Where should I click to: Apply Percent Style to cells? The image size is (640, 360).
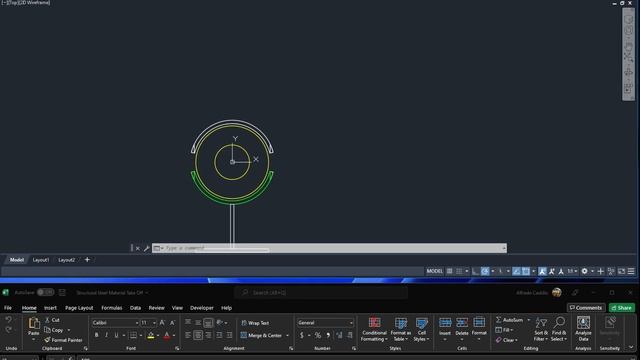coord(318,336)
